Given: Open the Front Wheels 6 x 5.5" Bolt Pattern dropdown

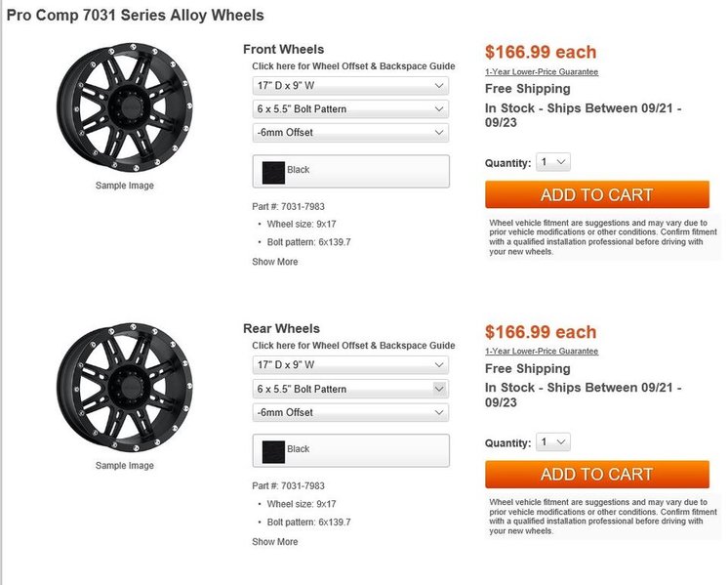Looking at the screenshot, I should click(350, 109).
